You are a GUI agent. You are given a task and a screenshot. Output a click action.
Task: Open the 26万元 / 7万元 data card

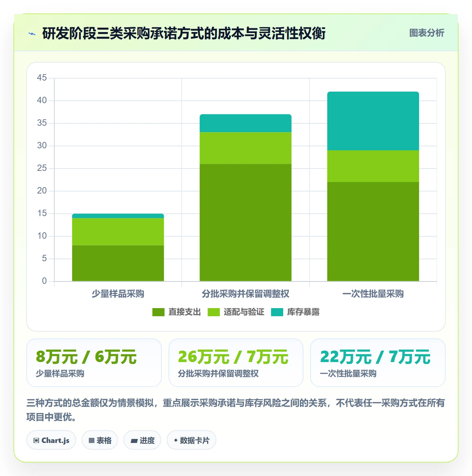coord(236,363)
